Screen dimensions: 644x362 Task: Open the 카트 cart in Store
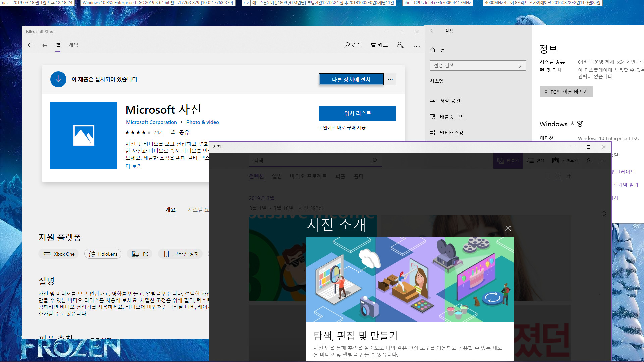(x=379, y=45)
